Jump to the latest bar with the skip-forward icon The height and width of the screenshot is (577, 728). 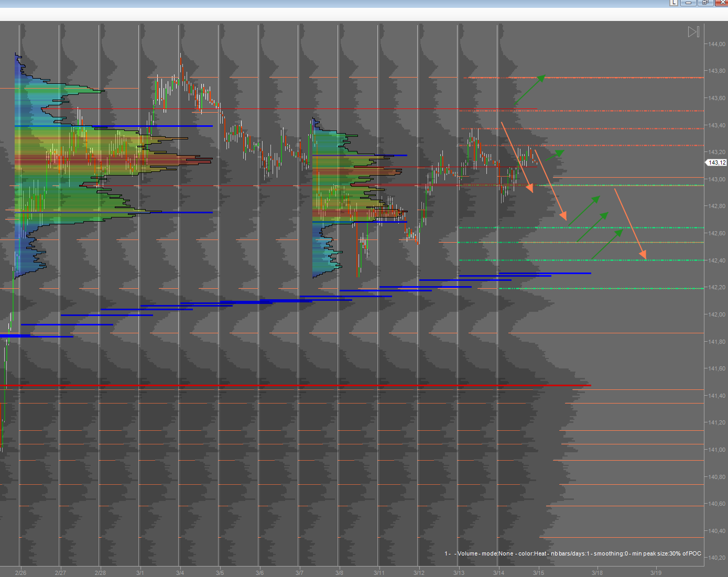(x=693, y=32)
